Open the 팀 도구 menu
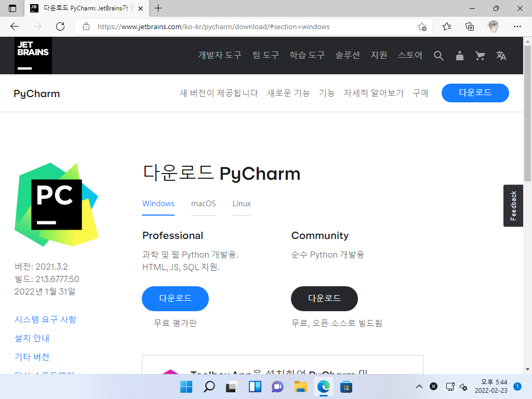The height and width of the screenshot is (399, 532). (265, 55)
